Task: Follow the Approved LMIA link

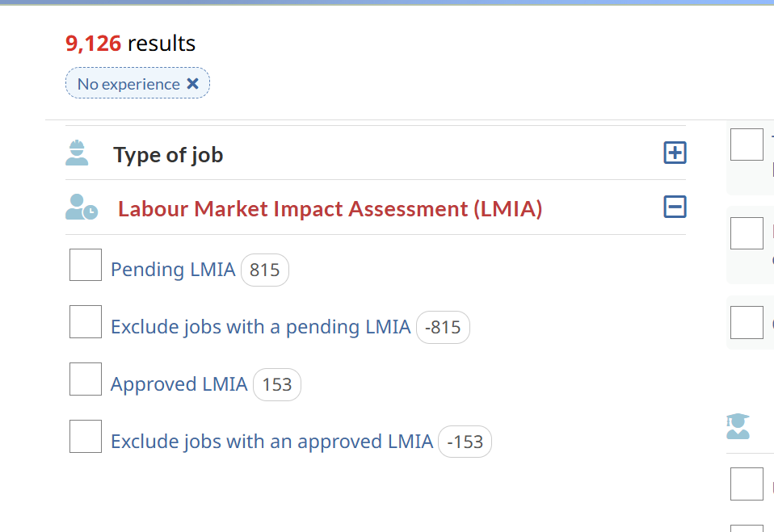Action: click(x=179, y=384)
